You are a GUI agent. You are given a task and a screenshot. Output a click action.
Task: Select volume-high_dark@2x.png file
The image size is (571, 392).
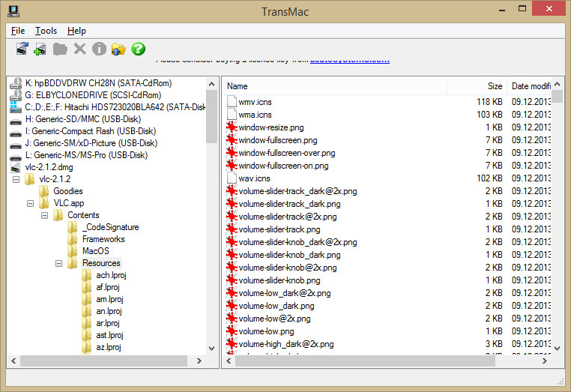286,344
